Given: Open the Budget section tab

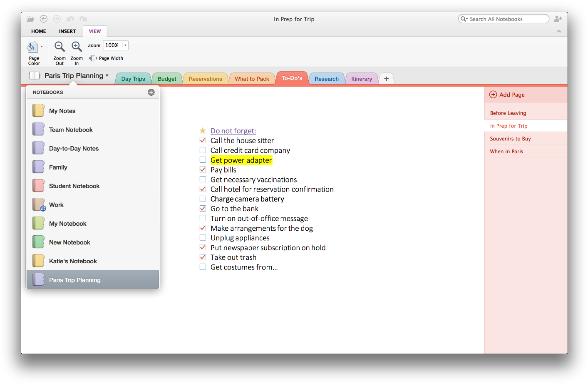Looking at the screenshot, I should 166,78.
